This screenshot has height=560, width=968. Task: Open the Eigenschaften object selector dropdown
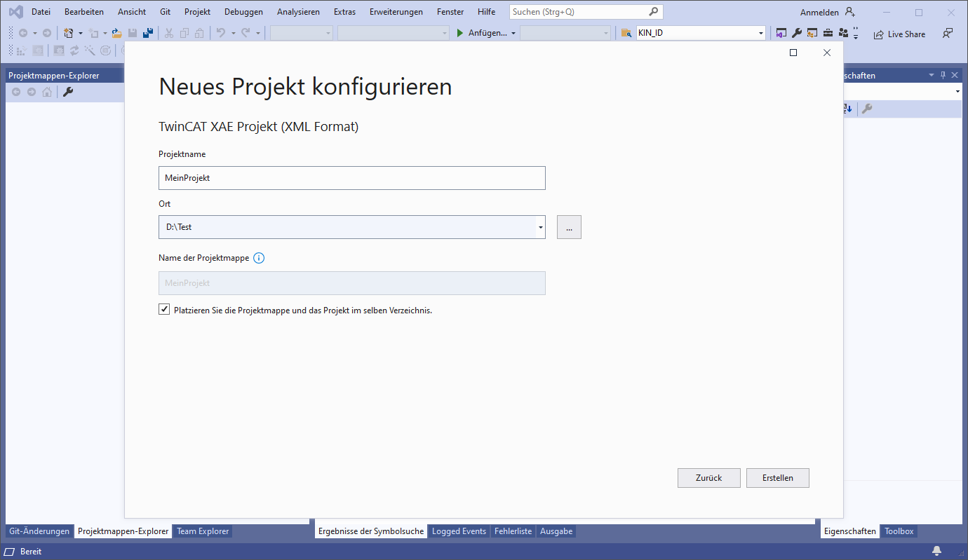pos(958,92)
